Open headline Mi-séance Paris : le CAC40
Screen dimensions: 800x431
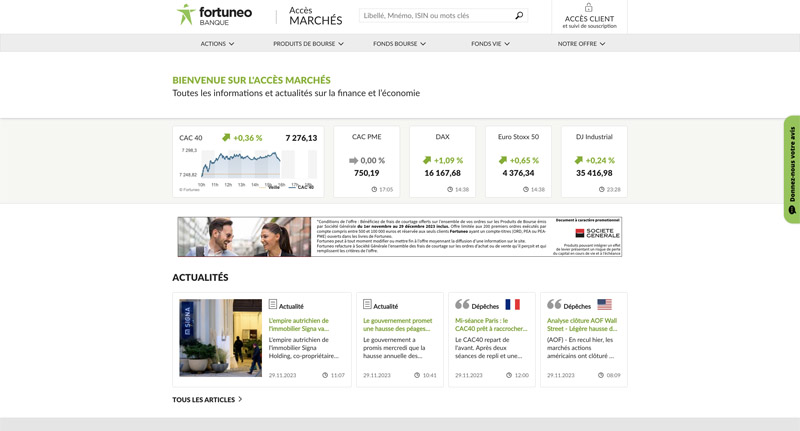click(491, 324)
